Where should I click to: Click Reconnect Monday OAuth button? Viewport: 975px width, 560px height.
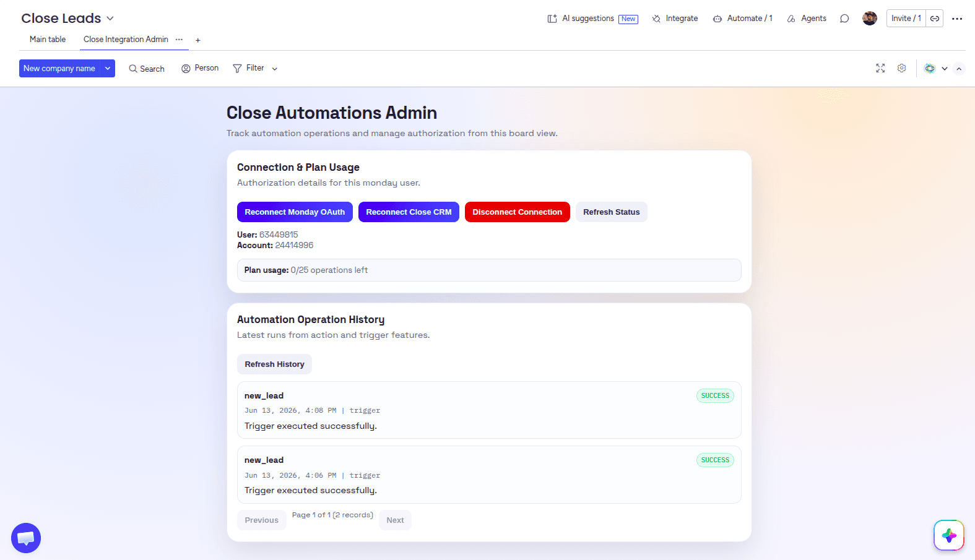tap(295, 212)
